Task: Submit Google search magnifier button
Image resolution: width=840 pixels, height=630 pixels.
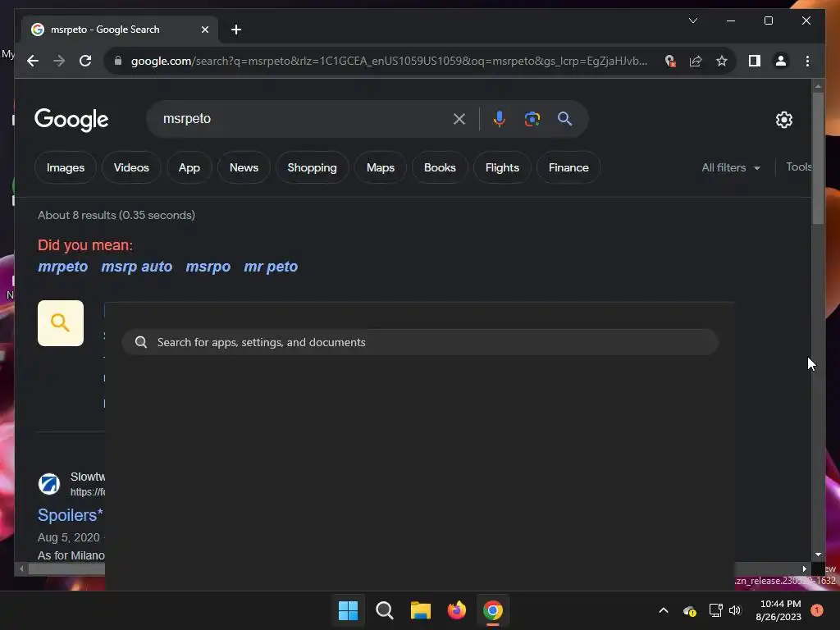Action: click(564, 119)
